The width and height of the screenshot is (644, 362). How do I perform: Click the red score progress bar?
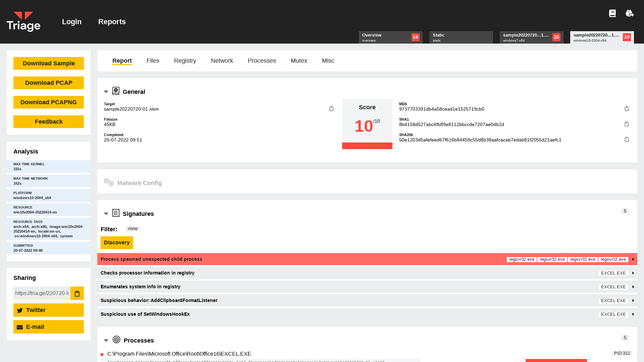click(367, 146)
